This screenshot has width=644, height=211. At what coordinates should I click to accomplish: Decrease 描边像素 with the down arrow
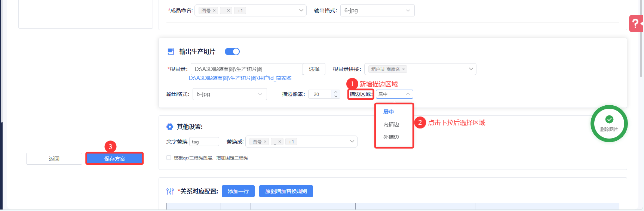point(336,96)
